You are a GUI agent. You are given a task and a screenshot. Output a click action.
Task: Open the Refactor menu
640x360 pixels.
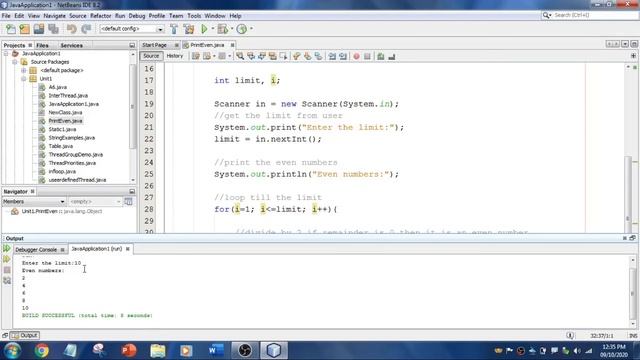100,16
